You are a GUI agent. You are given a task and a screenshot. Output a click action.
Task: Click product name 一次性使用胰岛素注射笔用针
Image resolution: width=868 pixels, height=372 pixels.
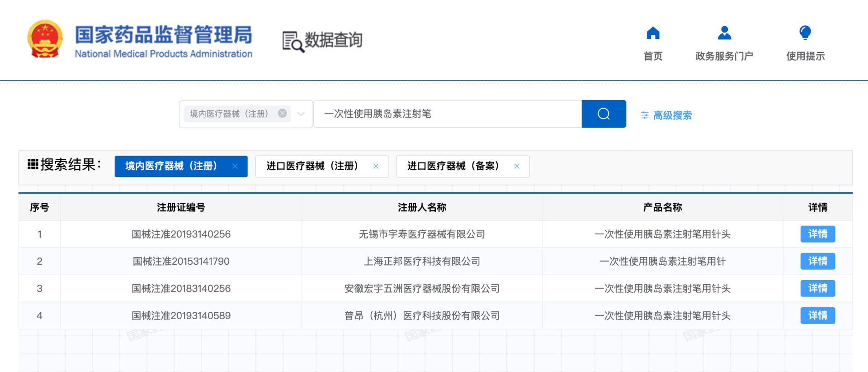click(x=662, y=261)
